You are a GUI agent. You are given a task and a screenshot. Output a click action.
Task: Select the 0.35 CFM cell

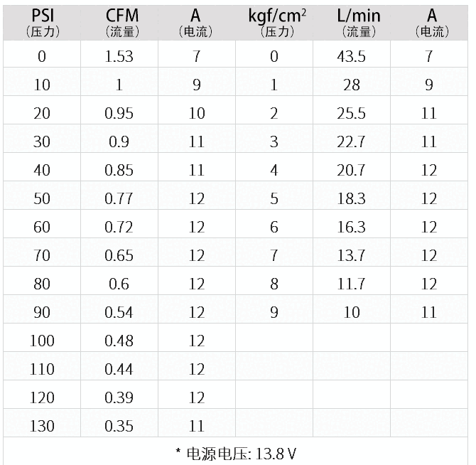point(119,426)
